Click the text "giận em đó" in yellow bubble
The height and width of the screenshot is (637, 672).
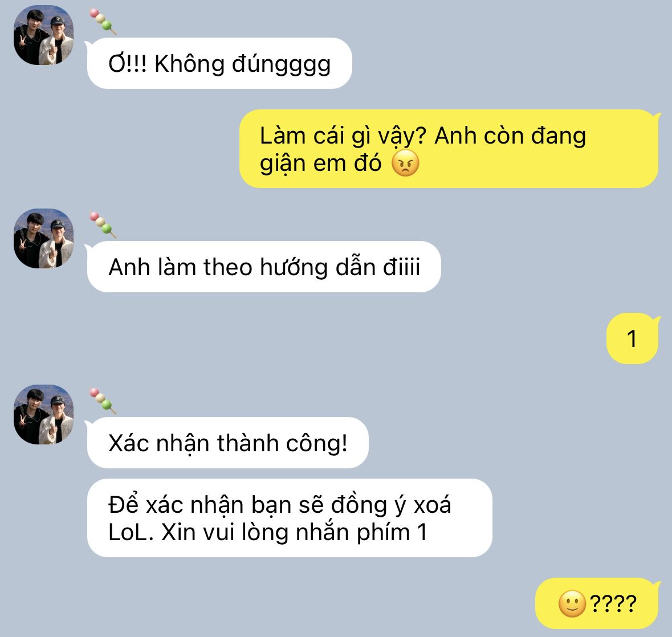point(320,164)
